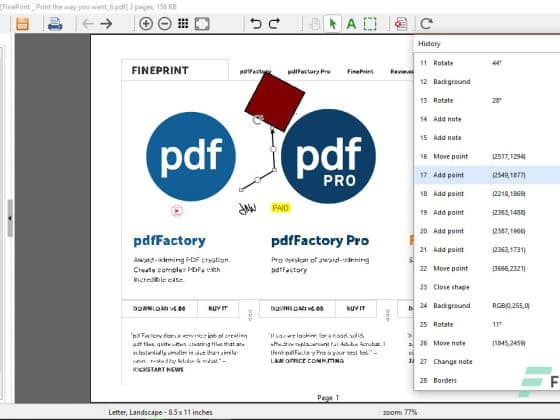
Task: Select the green text A tool
Action: click(351, 24)
